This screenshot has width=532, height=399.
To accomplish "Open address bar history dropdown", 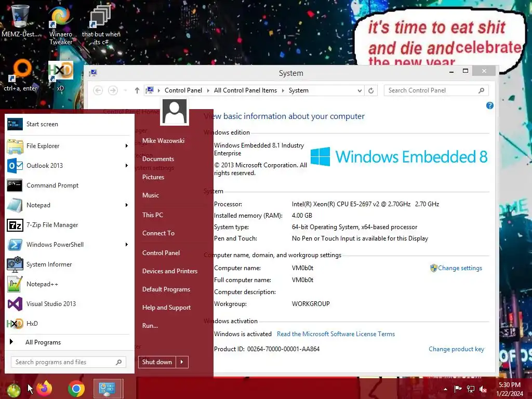I will point(360,90).
